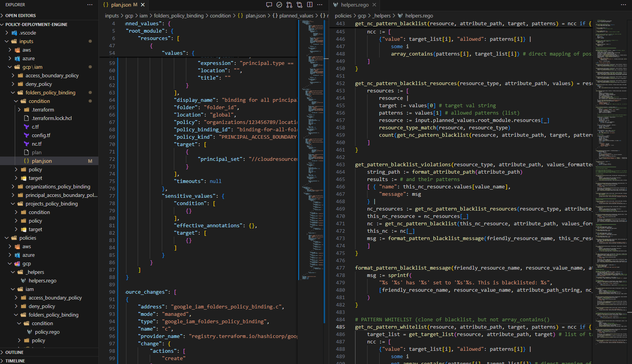Open c.tf Terraform file in explorer
Image resolution: width=632 pixels, height=364 pixels.
pos(35,127)
